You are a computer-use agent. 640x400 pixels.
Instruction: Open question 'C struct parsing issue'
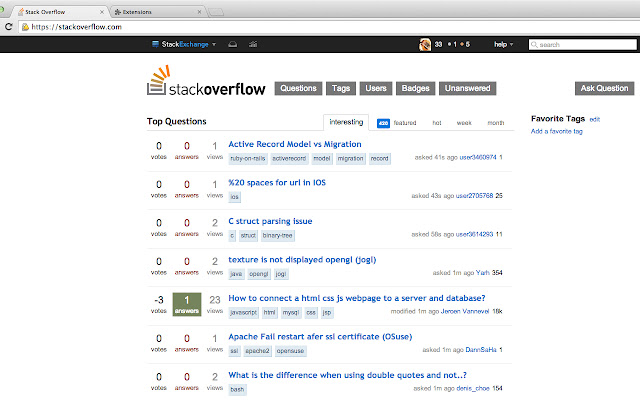(x=270, y=221)
